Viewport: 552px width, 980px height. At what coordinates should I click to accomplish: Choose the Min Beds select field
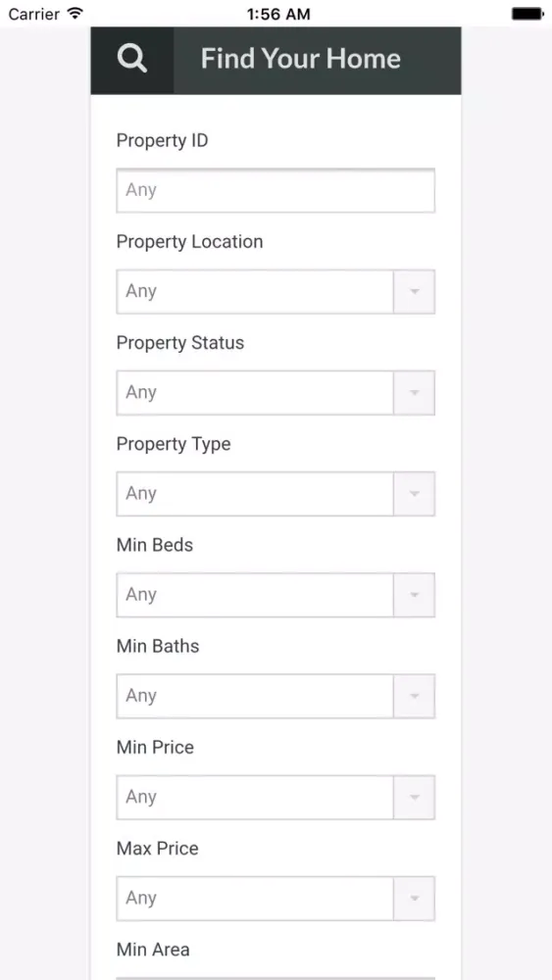[276, 595]
